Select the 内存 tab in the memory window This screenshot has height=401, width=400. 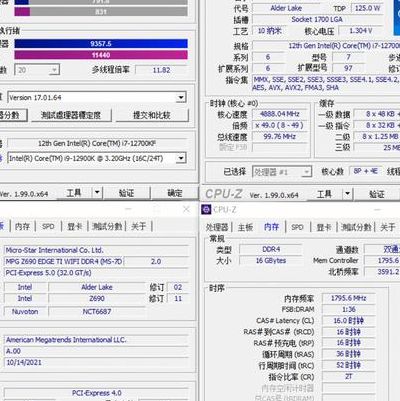coord(272,227)
